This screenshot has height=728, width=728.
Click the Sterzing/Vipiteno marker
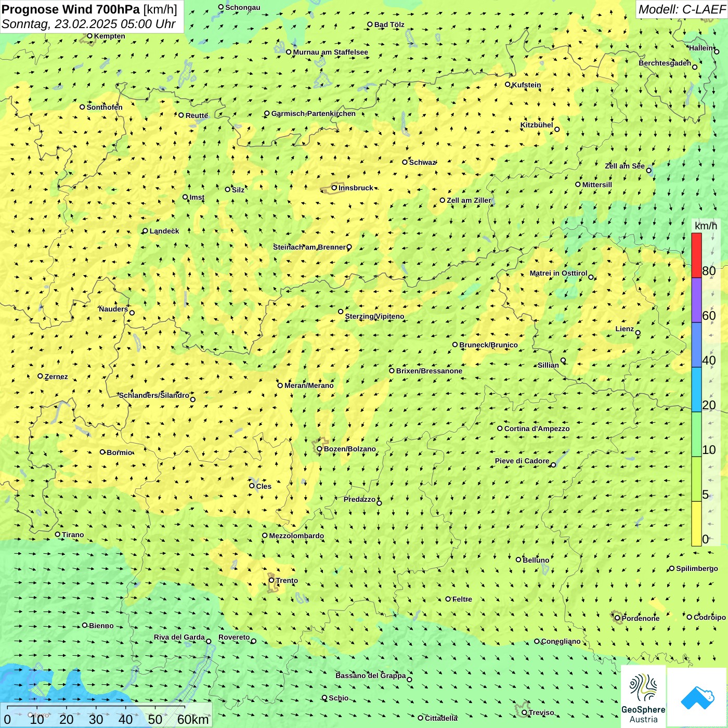tap(341, 311)
